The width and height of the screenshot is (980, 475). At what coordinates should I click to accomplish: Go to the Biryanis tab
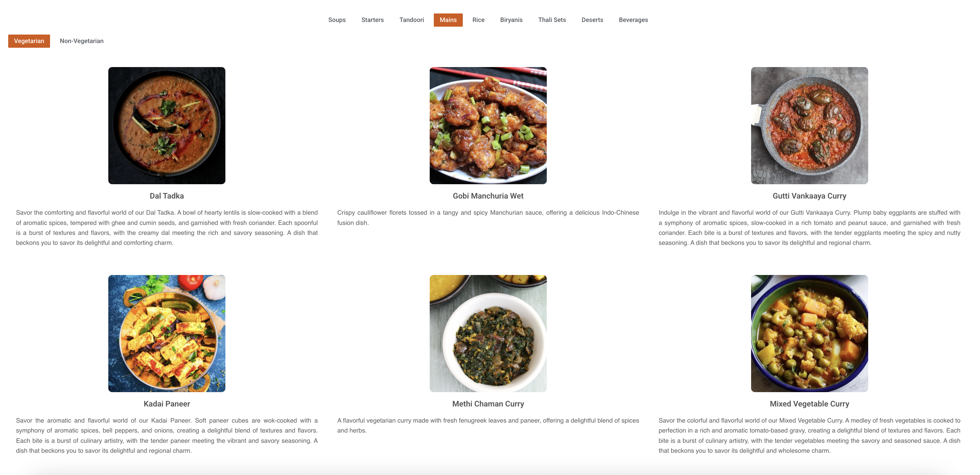tap(511, 20)
